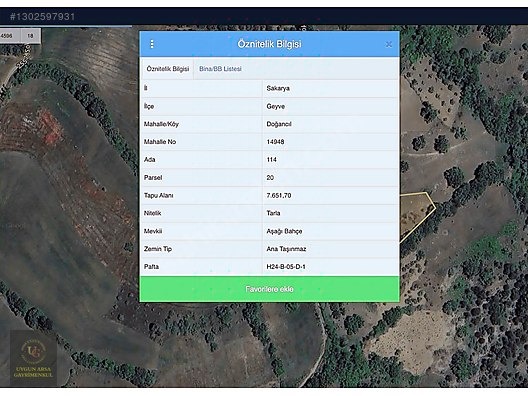Switch to the Bina/BB Listesi tab
The image size is (528, 396).
coord(220,69)
